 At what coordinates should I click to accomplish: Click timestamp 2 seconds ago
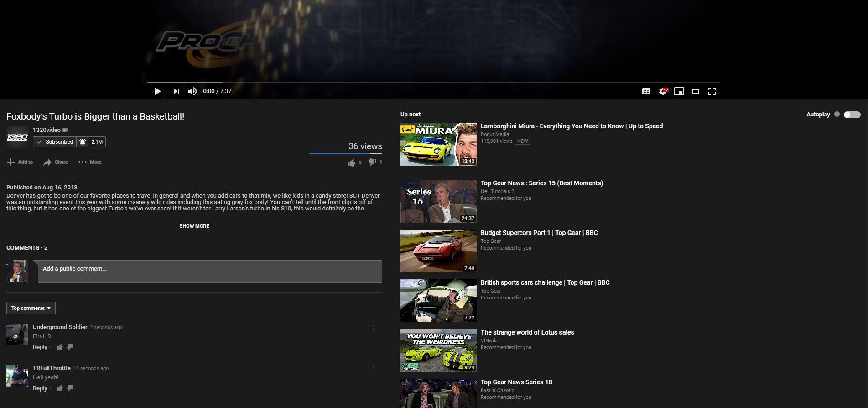[106, 327]
